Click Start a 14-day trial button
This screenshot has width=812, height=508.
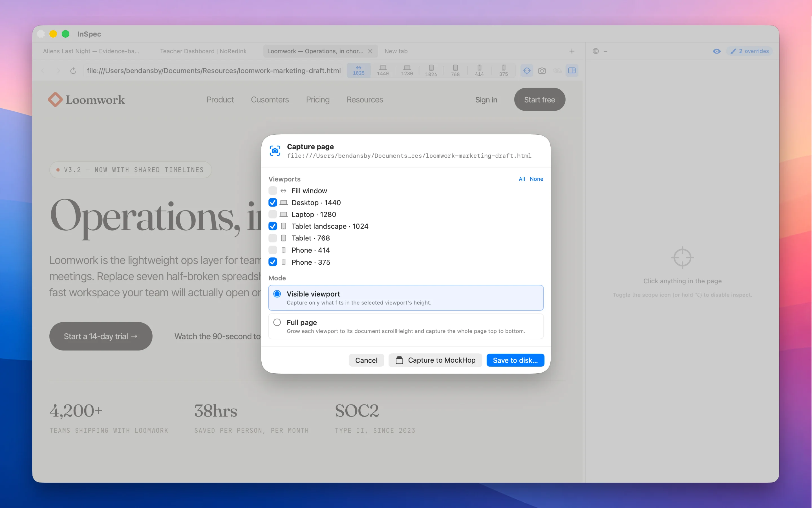click(101, 336)
